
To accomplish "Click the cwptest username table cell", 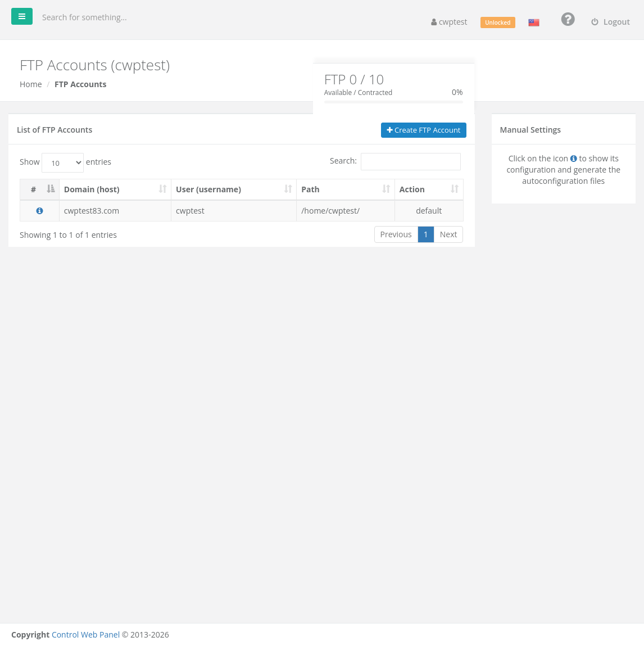I will [234, 211].
